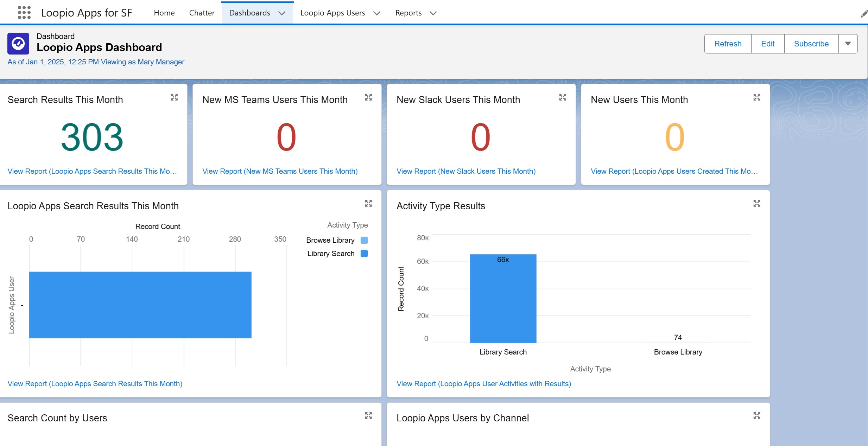Open the Reports tab
Screen dimensions: 868x446
coord(408,13)
